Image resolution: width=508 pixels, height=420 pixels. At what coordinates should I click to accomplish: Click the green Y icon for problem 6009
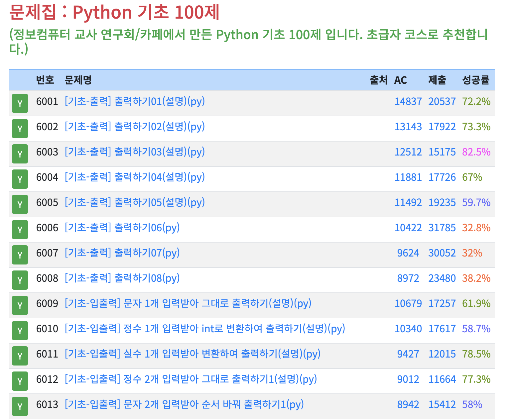pos(20,305)
